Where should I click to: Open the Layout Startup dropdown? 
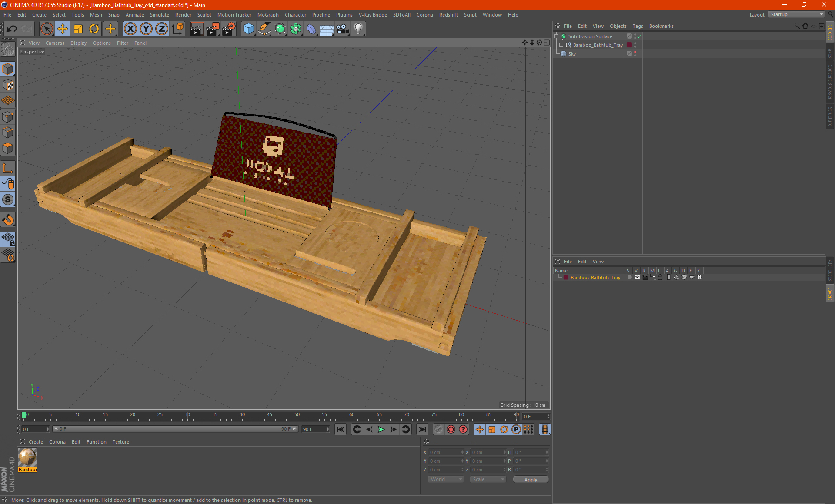[x=797, y=14]
